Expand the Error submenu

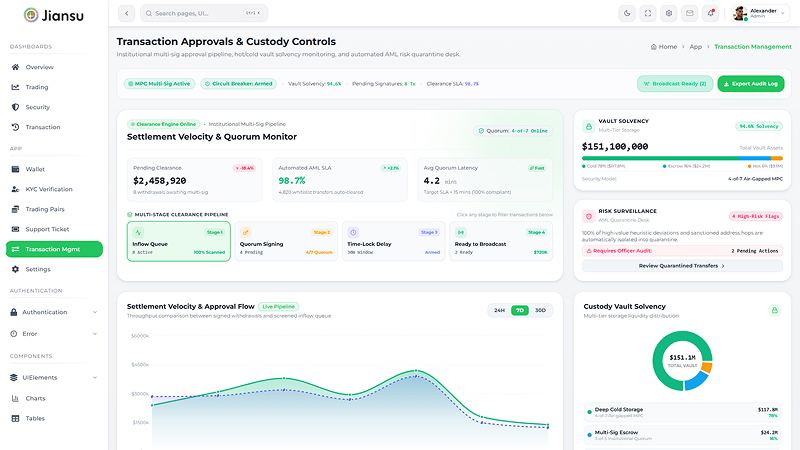[x=54, y=334]
